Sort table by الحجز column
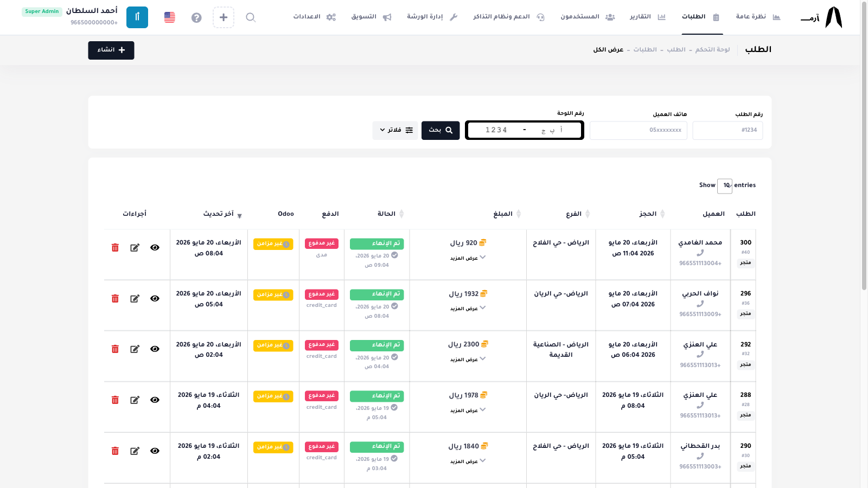The height and width of the screenshot is (488, 868). [652, 214]
